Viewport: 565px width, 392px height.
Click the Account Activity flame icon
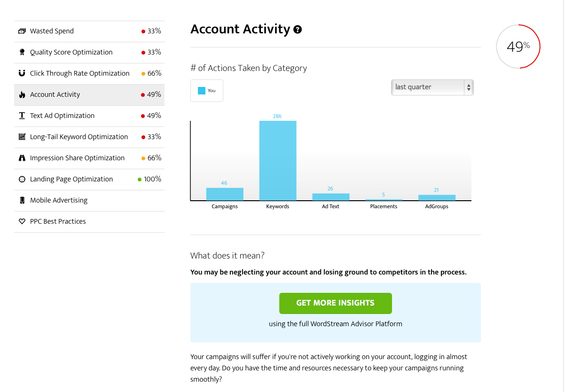pos(22,94)
